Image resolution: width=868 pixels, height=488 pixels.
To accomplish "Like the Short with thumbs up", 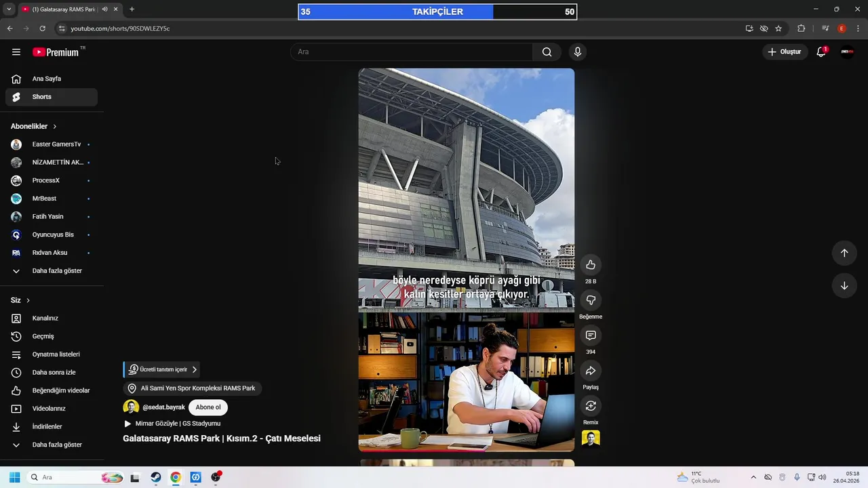I will point(591,265).
